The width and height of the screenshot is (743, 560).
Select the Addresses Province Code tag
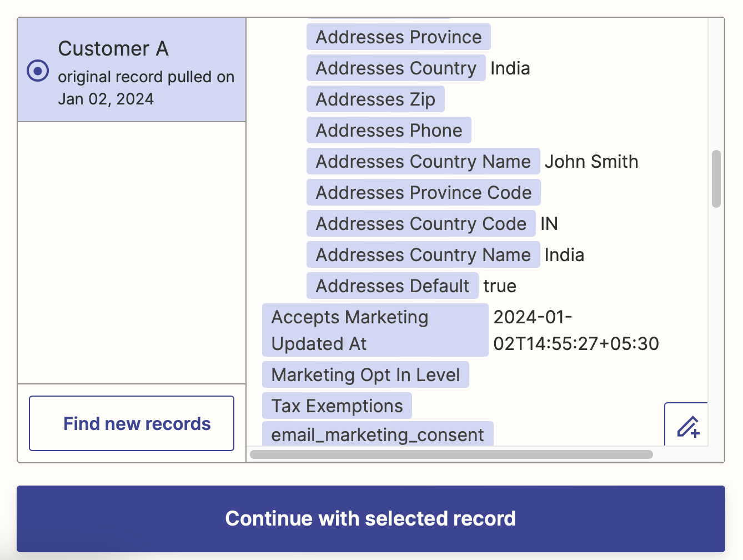(x=424, y=192)
